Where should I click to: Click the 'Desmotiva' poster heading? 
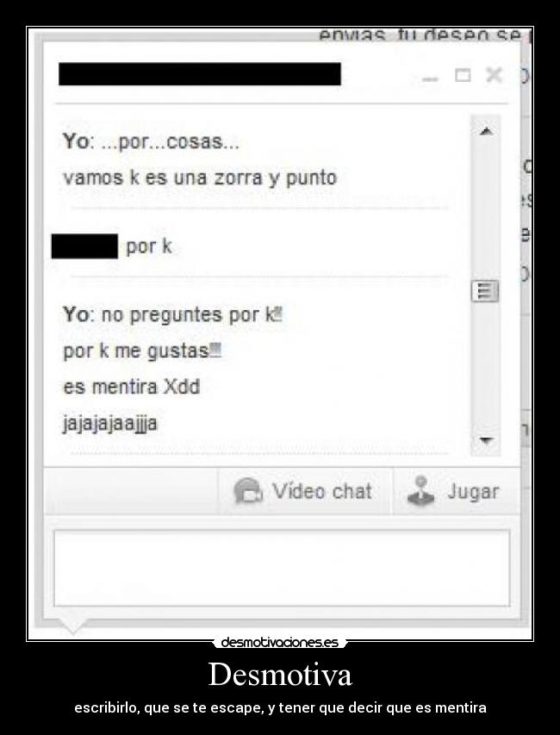click(280, 675)
